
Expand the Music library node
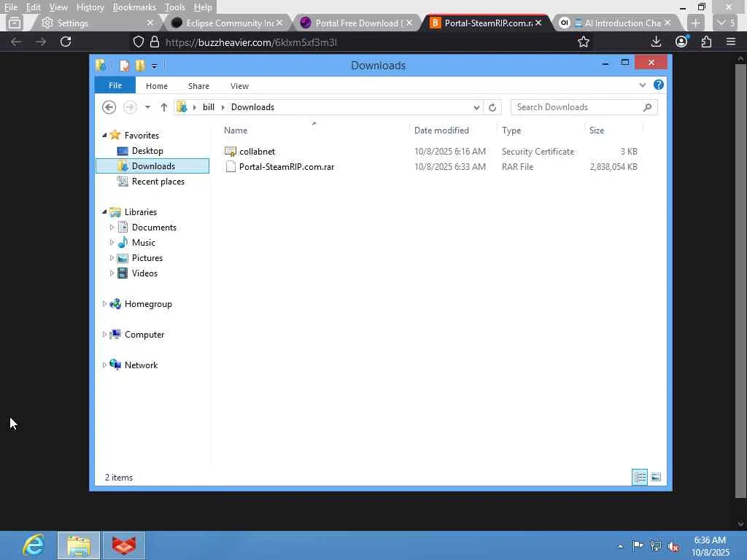[x=112, y=242]
